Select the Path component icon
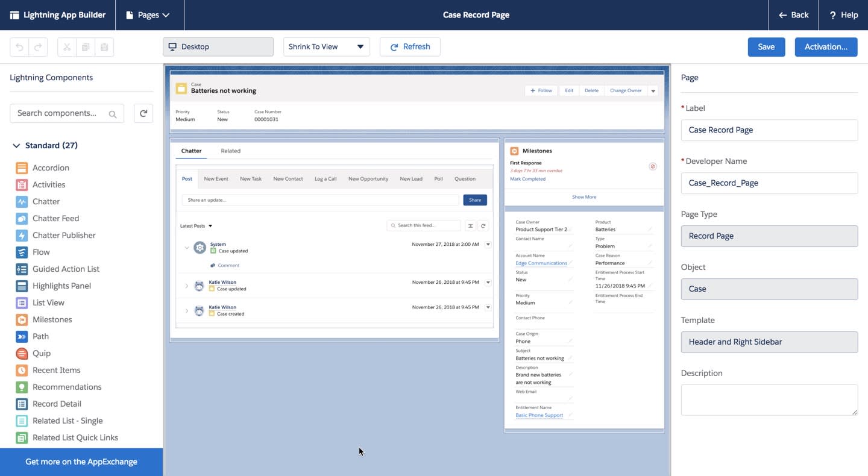The width and height of the screenshot is (868, 476). coord(22,337)
